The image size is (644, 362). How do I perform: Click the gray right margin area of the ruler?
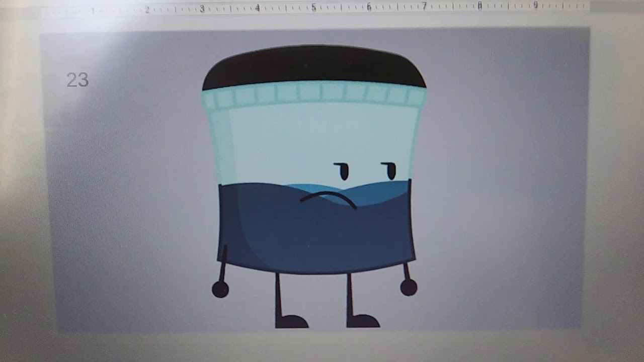(x=617, y=6)
